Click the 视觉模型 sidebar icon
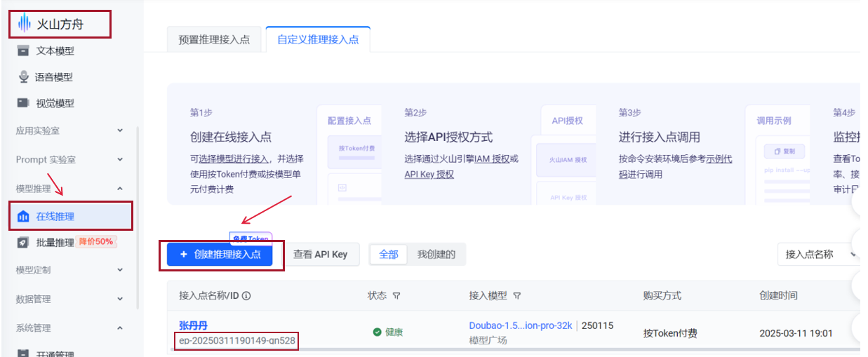 click(24, 103)
